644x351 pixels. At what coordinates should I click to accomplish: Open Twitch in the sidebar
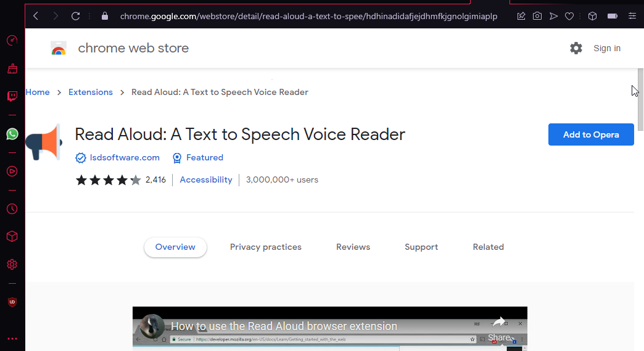(12, 96)
